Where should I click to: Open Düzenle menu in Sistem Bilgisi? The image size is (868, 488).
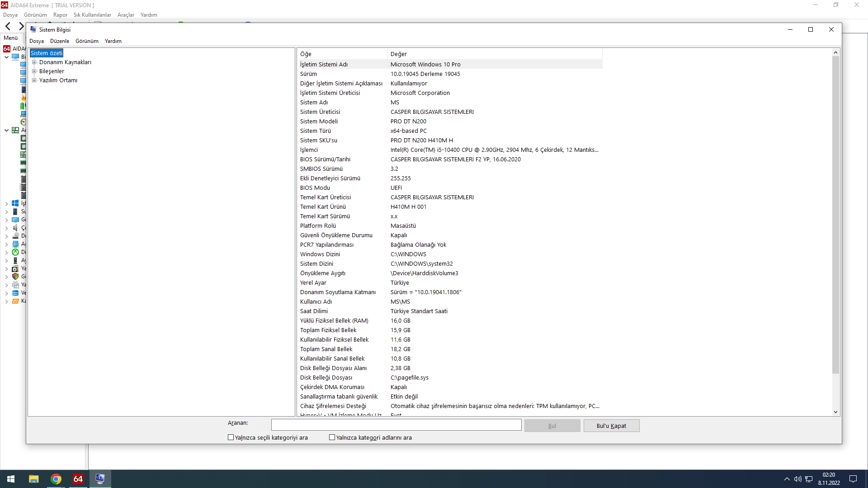point(60,41)
